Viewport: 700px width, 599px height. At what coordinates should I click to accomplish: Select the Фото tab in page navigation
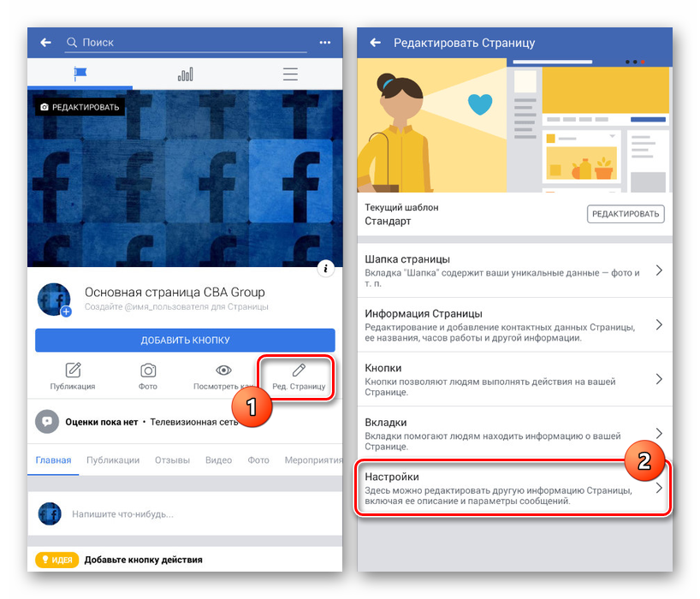(x=258, y=460)
